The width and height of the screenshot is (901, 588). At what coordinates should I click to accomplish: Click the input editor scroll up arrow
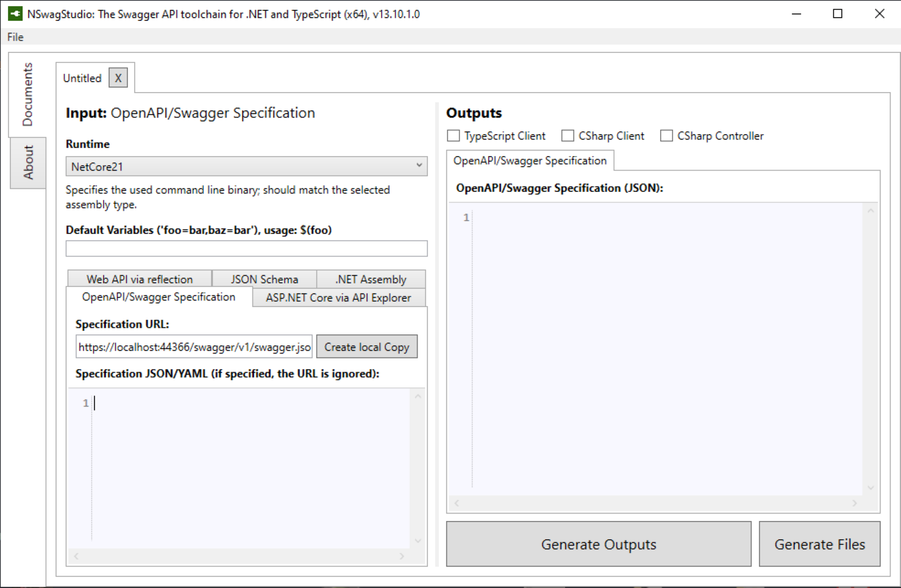(418, 397)
